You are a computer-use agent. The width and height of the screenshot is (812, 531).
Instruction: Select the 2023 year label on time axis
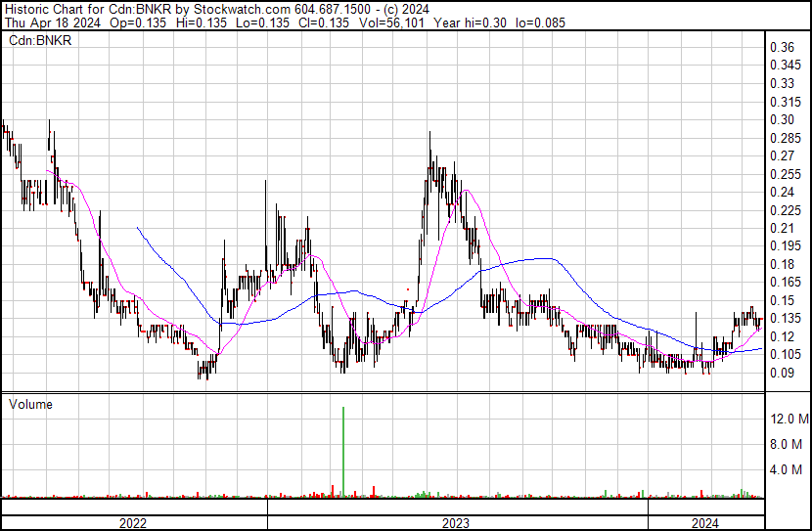point(455,522)
